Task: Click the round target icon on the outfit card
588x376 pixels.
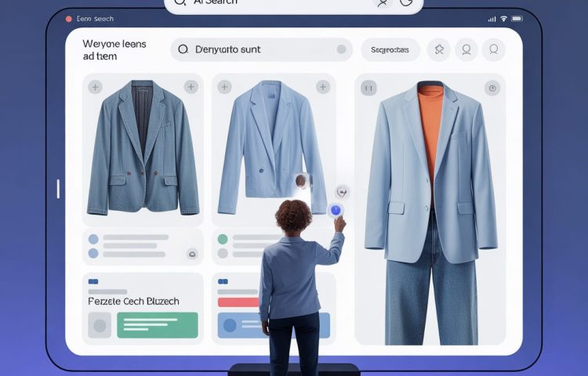Action: point(492,88)
